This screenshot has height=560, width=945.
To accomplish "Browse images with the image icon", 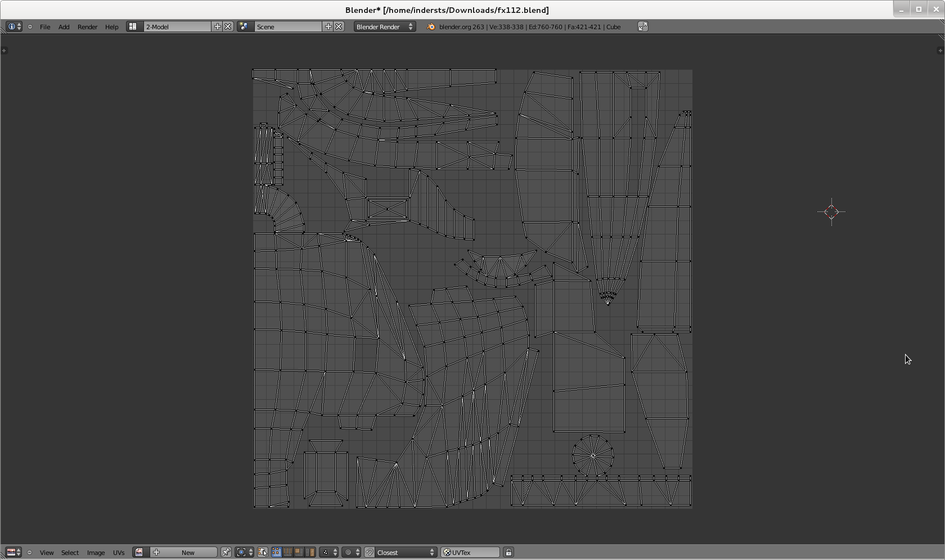I will click(x=139, y=552).
